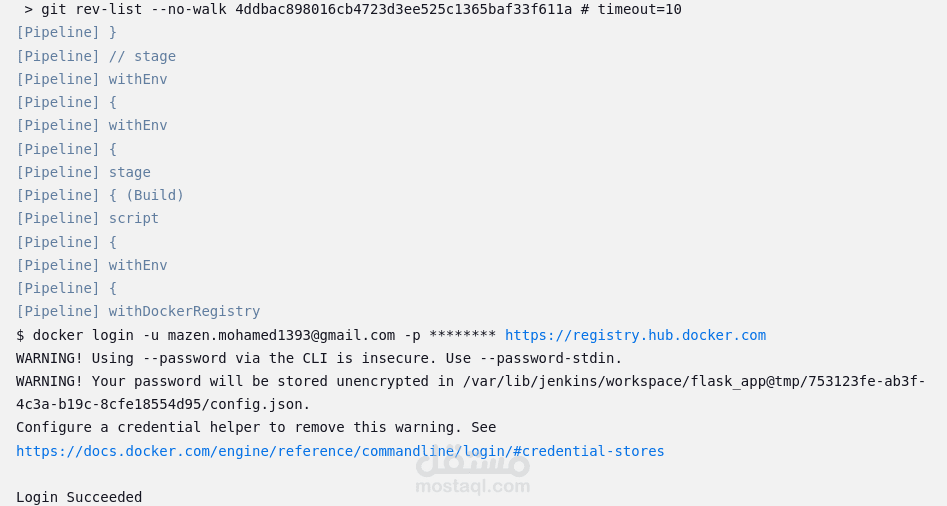Click the '--password via the CLI' warning line
Viewport: 947px width, 506px height.
pos(319,358)
